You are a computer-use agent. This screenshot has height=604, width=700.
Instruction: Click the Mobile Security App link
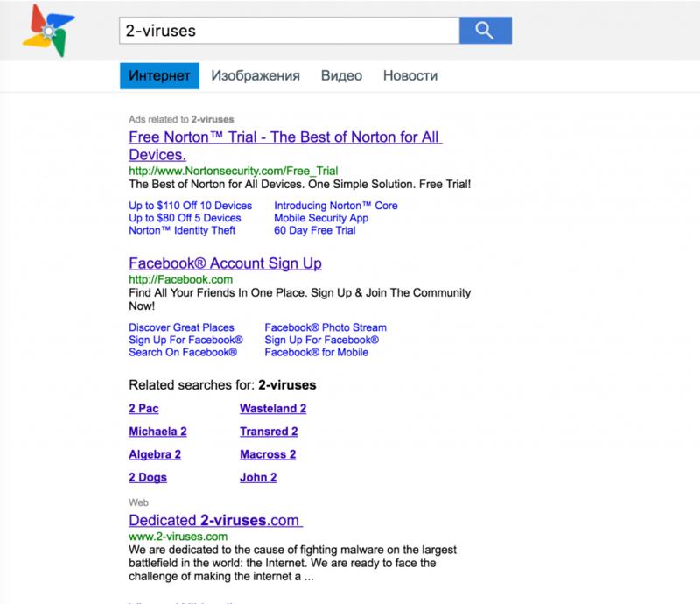pos(321,218)
